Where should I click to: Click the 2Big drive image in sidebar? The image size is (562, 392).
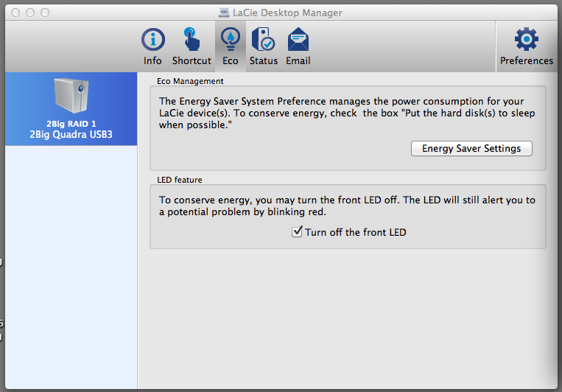tap(71, 95)
